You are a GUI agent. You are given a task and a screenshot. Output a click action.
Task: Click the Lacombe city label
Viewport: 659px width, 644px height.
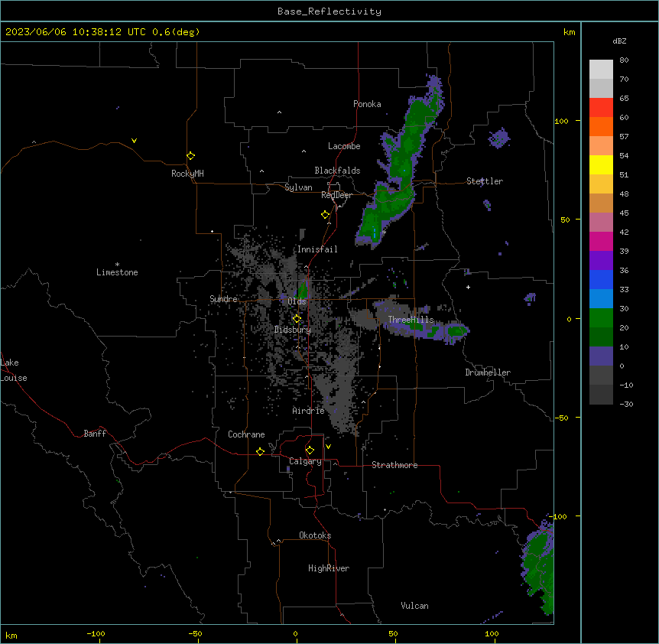pyautogui.click(x=344, y=146)
